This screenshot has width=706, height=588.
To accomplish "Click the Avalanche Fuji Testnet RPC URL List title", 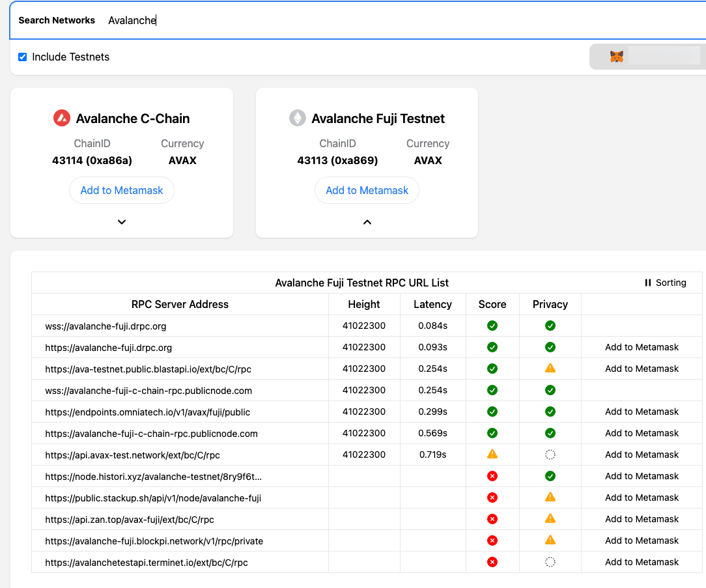I will (361, 283).
